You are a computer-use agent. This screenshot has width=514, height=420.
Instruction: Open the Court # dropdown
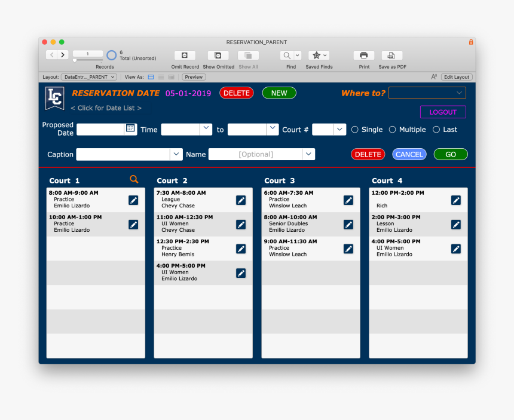coord(339,129)
